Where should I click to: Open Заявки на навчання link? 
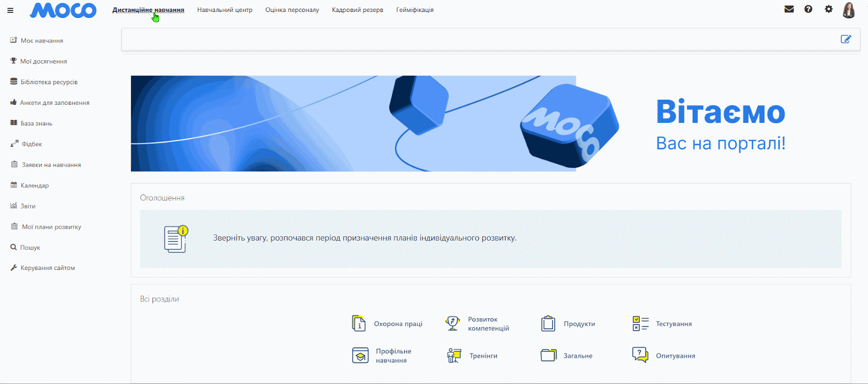[x=52, y=165]
